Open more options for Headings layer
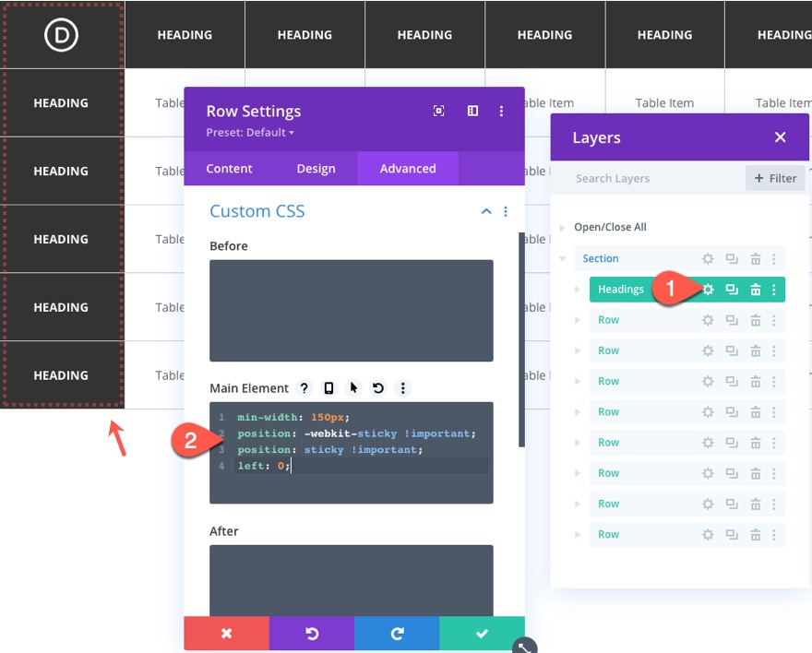812x653 pixels. click(774, 290)
